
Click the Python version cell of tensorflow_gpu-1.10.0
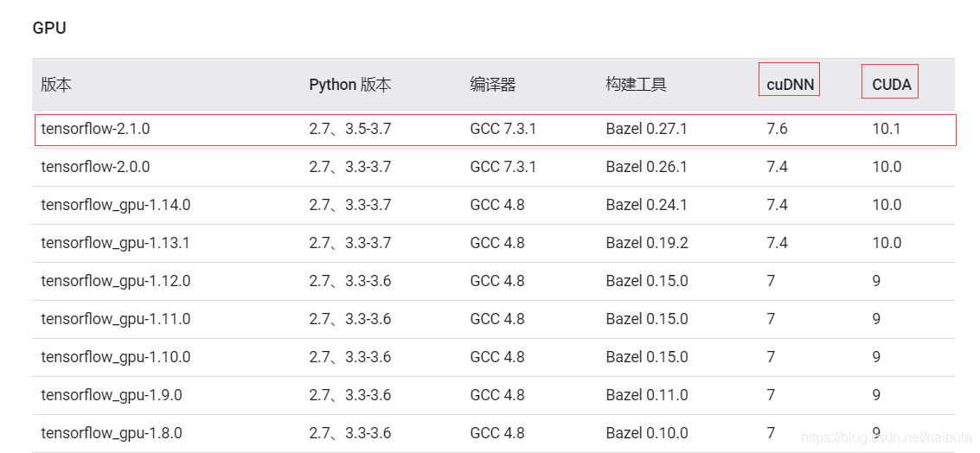point(350,357)
